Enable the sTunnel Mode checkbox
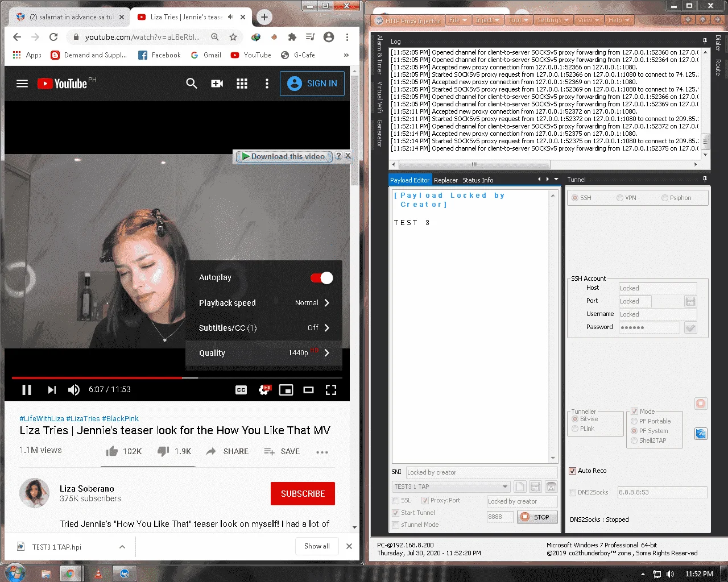 396,525
